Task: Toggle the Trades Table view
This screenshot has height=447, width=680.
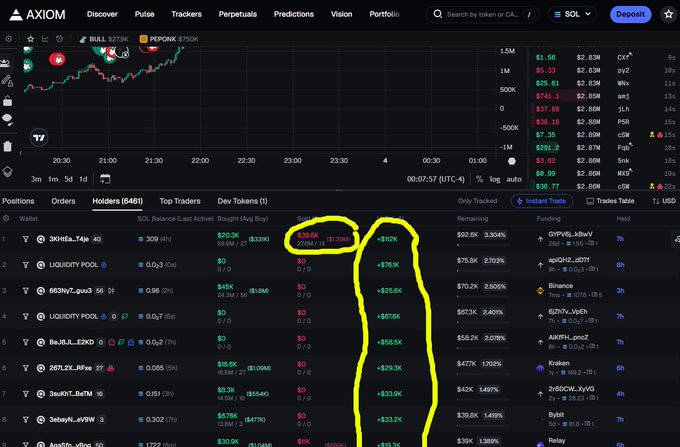Action: [x=610, y=201]
